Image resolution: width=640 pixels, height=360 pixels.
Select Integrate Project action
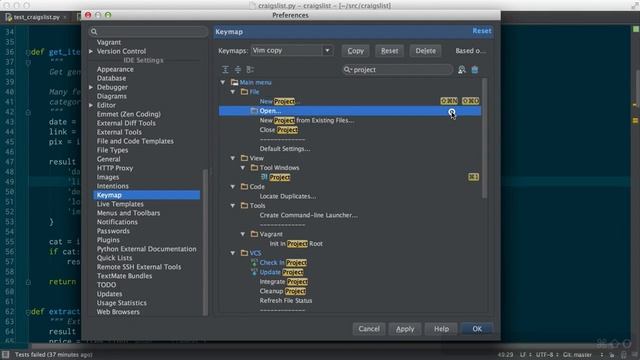click(284, 282)
